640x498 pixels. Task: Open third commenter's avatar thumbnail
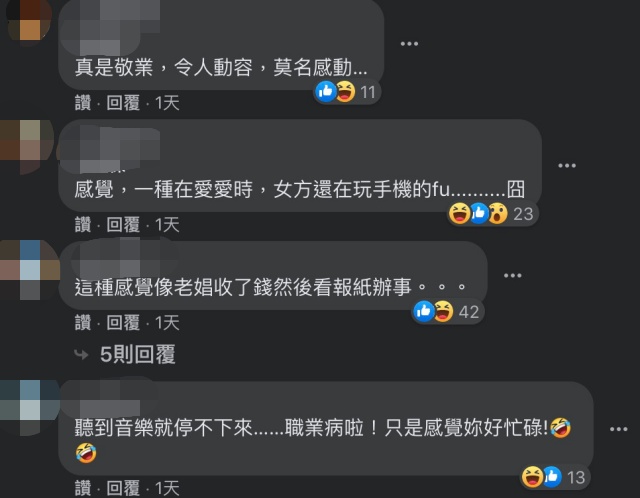coord(29,270)
